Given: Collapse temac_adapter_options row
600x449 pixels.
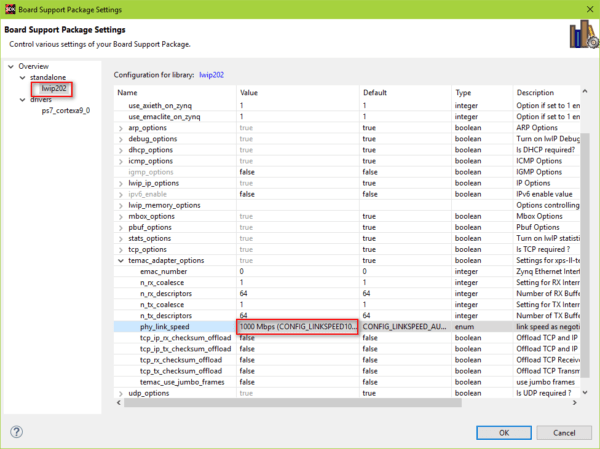Looking at the screenshot, I should tap(122, 260).
